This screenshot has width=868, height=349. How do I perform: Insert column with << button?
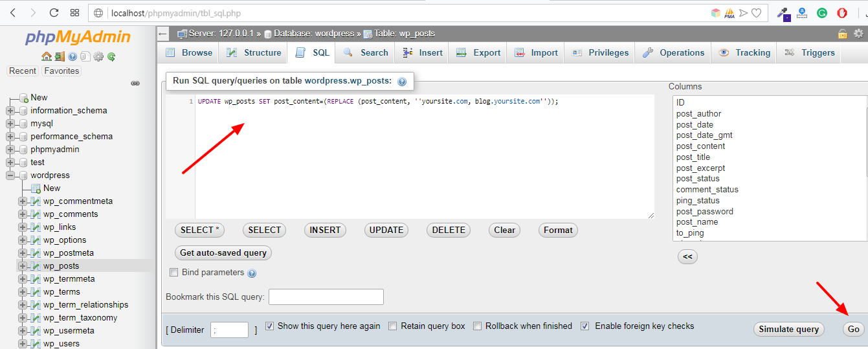[x=687, y=257]
